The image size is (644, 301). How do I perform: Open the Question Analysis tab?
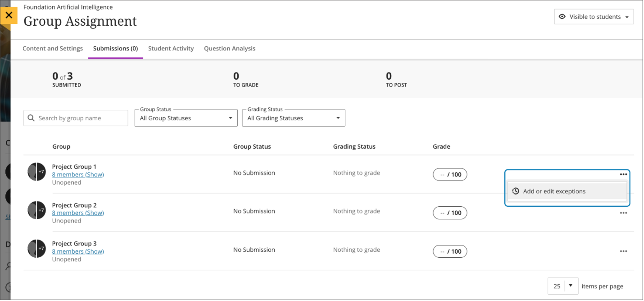pos(229,48)
